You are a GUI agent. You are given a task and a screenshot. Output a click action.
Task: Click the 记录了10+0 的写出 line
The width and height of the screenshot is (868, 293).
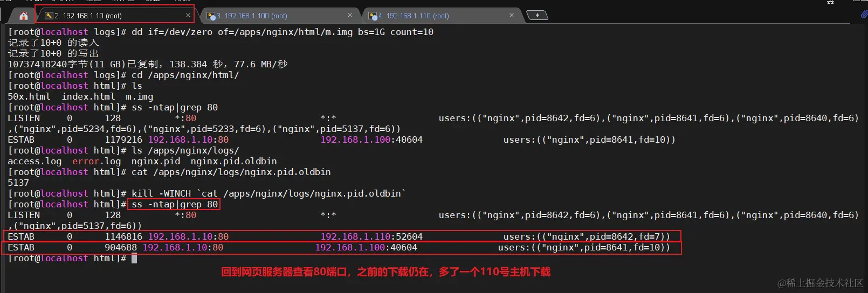[x=53, y=53]
